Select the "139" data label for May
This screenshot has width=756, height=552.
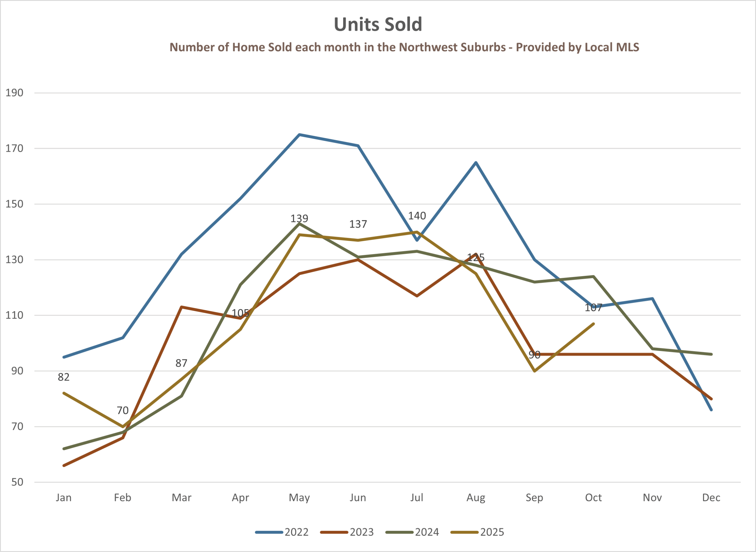[x=299, y=219]
